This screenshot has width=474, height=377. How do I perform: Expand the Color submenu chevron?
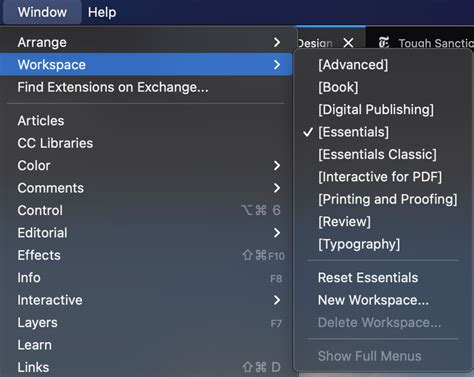277,166
